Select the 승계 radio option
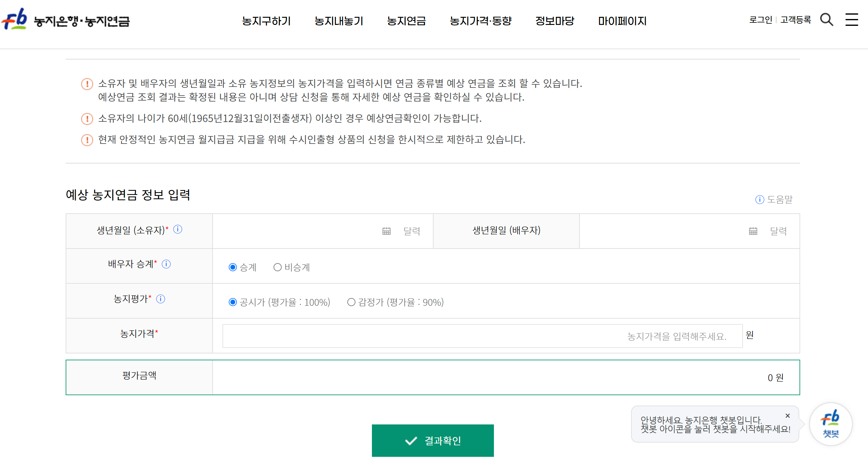The image size is (868, 459). pyautogui.click(x=232, y=267)
